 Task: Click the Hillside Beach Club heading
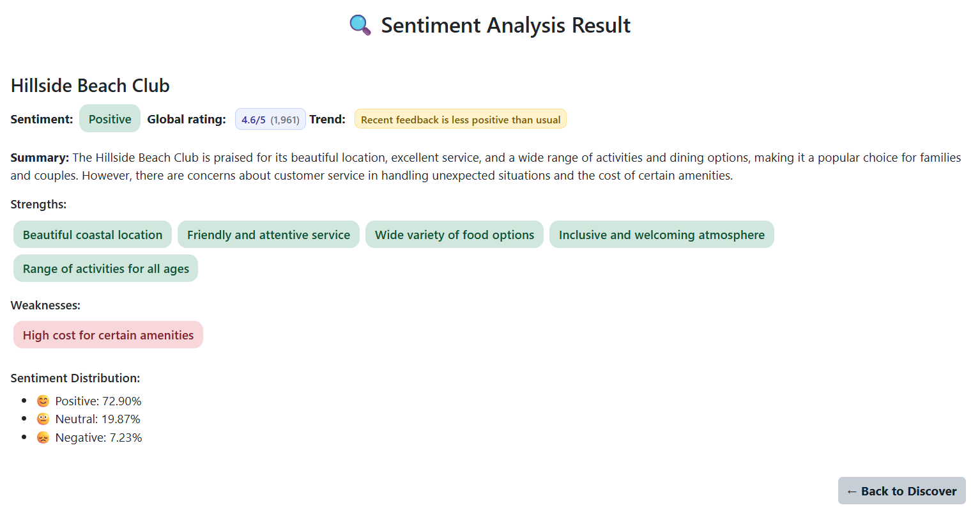[x=89, y=85]
